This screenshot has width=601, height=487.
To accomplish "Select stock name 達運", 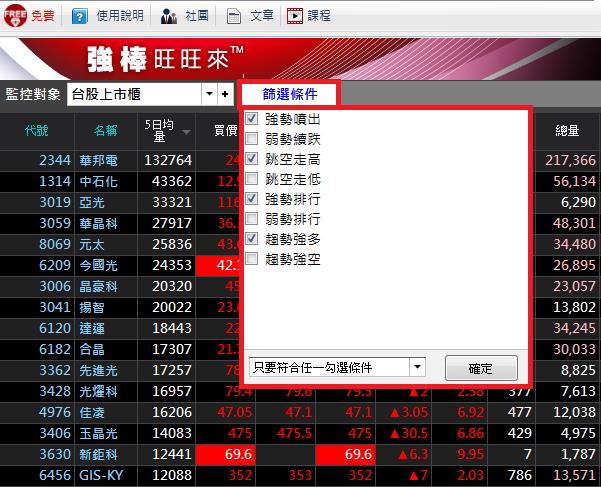I will (92, 328).
